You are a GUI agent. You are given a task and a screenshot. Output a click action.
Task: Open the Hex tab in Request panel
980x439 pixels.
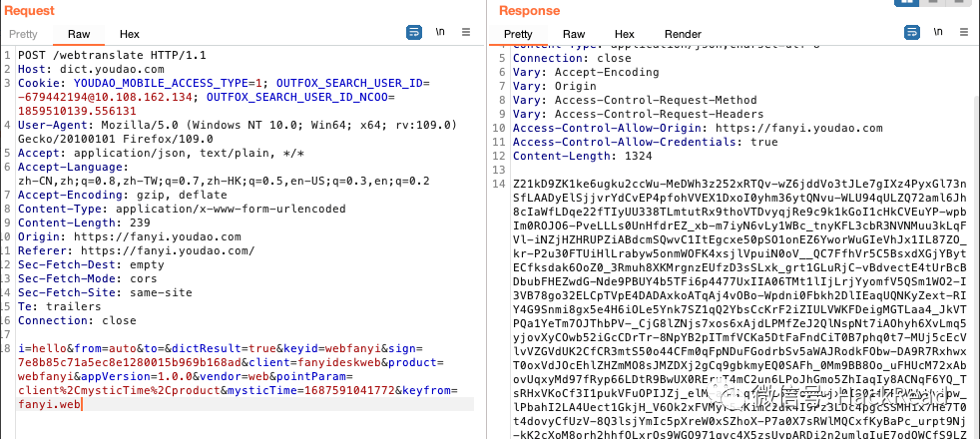click(130, 34)
